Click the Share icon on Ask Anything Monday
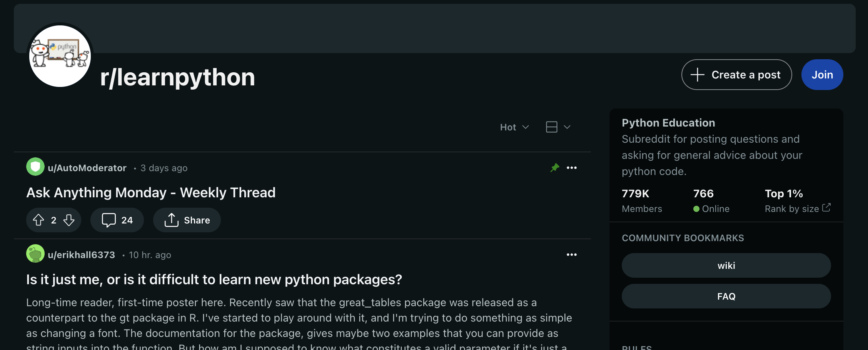Screen dimensions: 868x350 (172, 220)
